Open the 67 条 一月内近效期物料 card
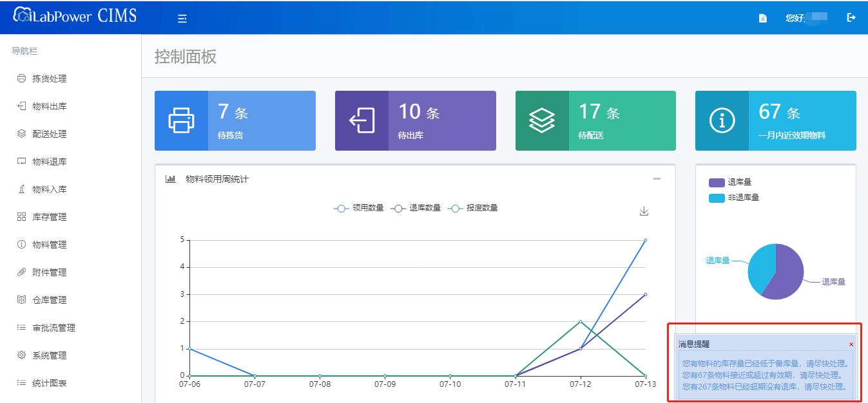This screenshot has height=403, width=868. [776, 120]
